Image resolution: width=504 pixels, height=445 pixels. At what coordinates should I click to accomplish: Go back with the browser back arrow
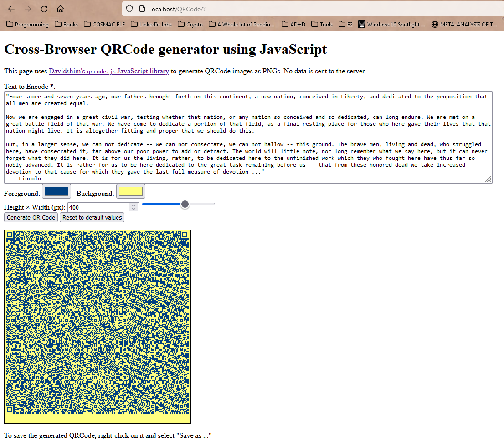click(x=11, y=9)
